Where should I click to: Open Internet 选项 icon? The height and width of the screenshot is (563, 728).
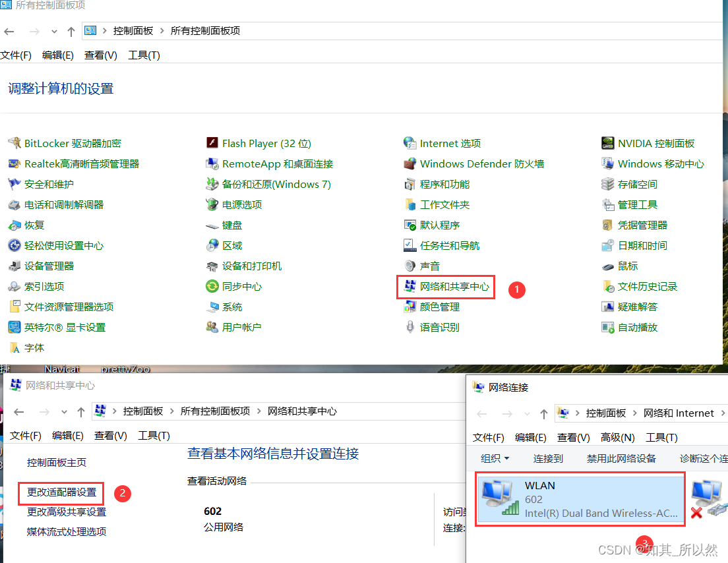point(410,143)
